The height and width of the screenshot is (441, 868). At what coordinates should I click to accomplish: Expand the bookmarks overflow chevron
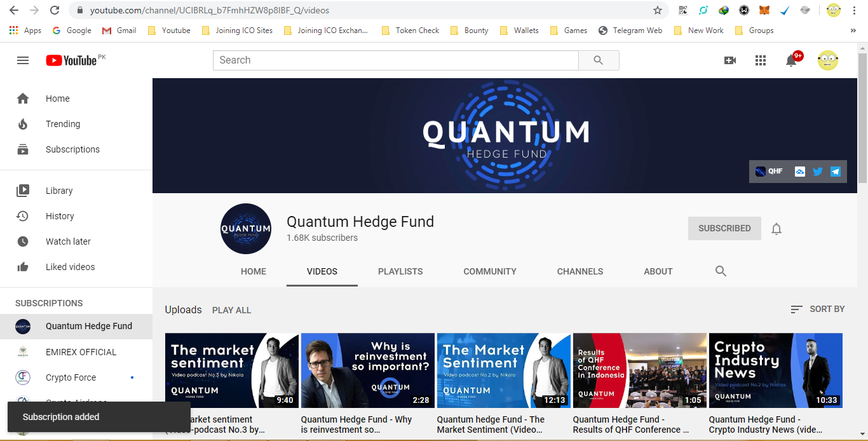pos(853,31)
